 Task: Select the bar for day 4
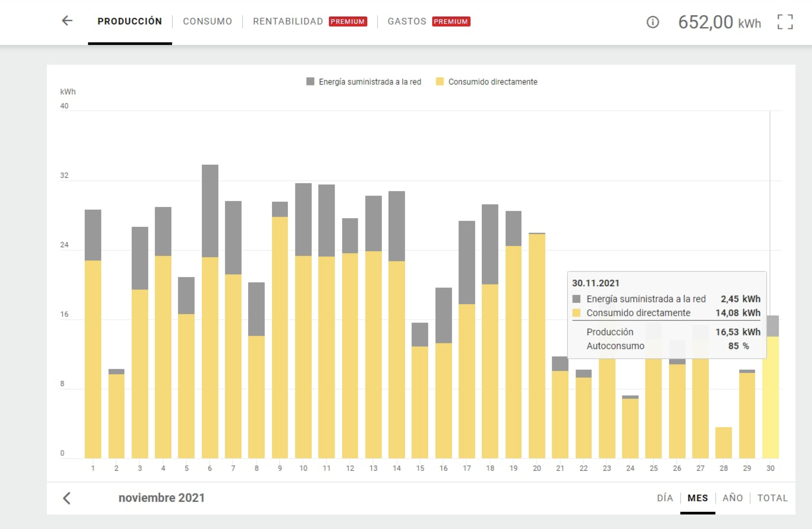pos(163,332)
